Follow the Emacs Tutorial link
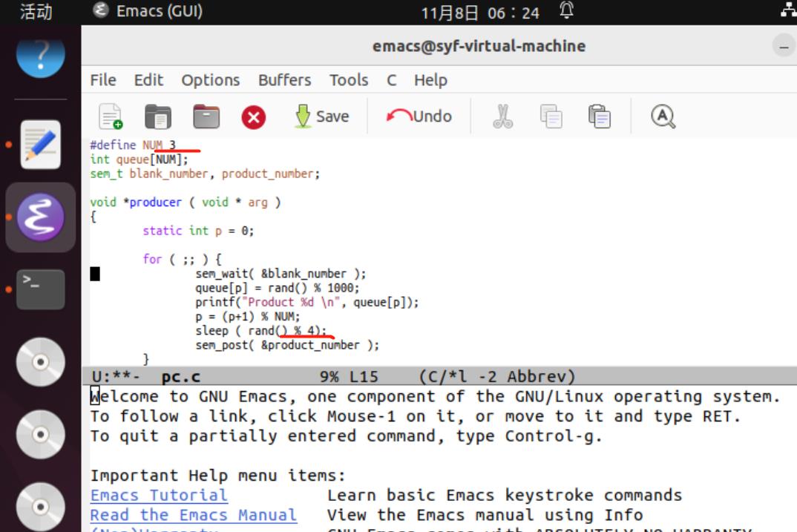This screenshot has width=797, height=532. pos(159,495)
